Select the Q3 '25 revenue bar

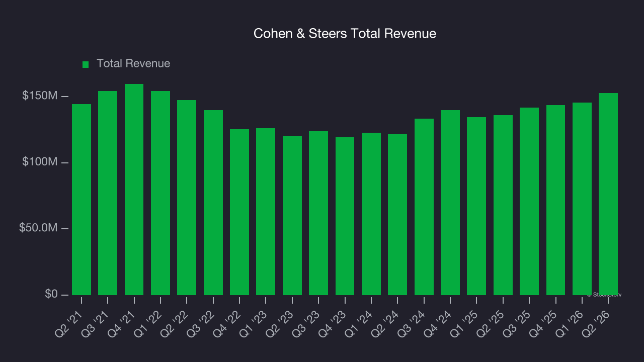coord(529,201)
